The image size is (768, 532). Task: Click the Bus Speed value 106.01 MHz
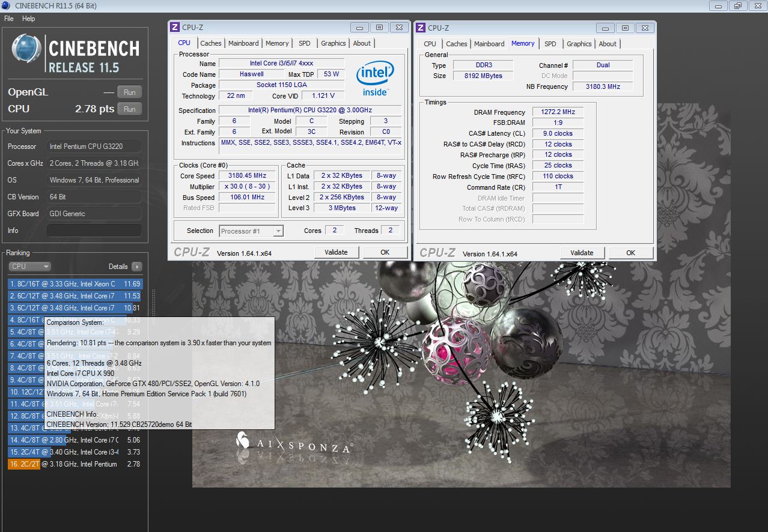coord(247,198)
